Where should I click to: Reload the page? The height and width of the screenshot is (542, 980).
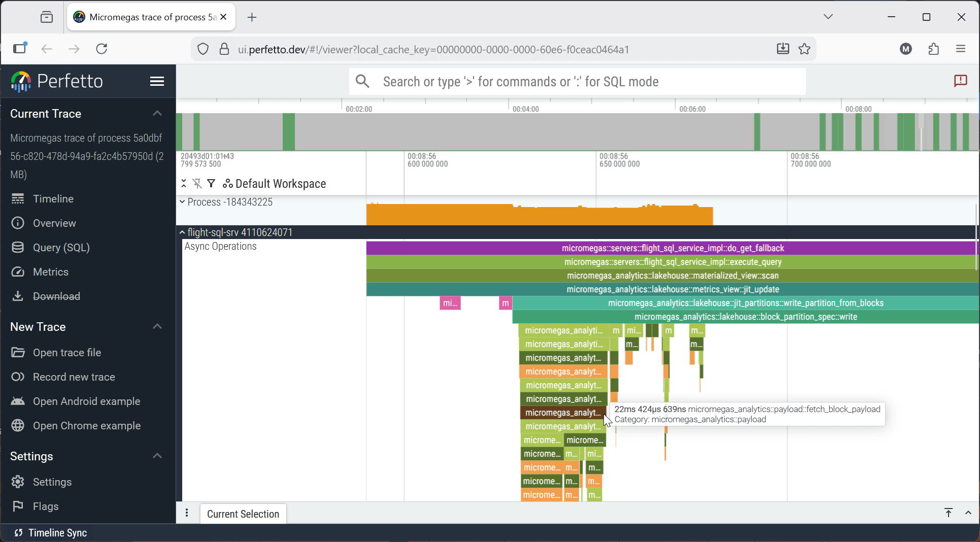tap(102, 49)
